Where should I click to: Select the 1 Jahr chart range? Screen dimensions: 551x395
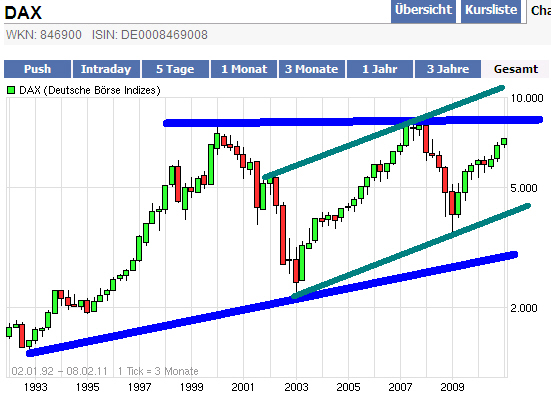coord(380,69)
